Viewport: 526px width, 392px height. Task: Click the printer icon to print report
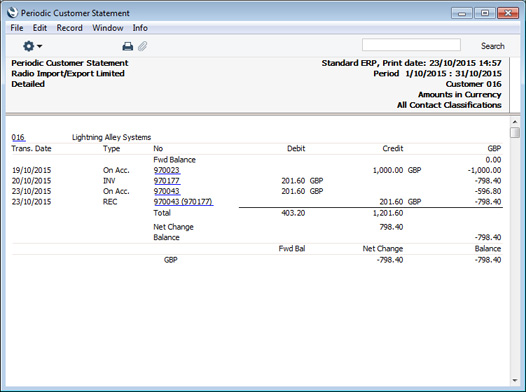point(127,46)
